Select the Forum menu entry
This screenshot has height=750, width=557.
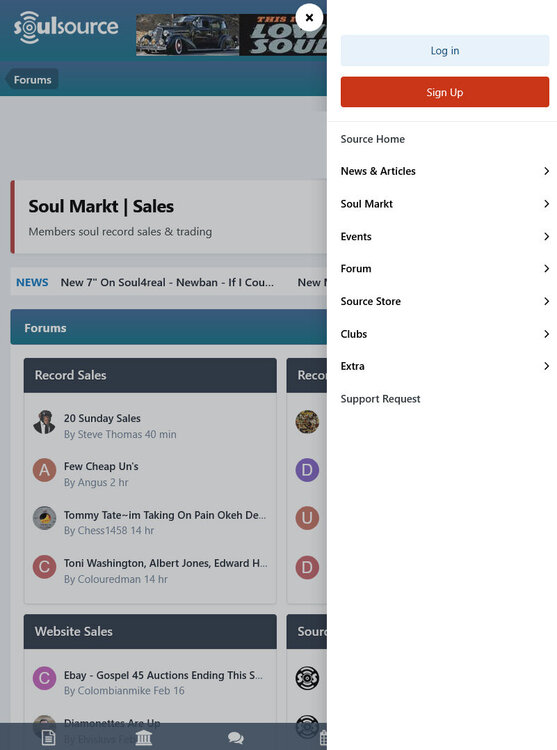coord(356,269)
